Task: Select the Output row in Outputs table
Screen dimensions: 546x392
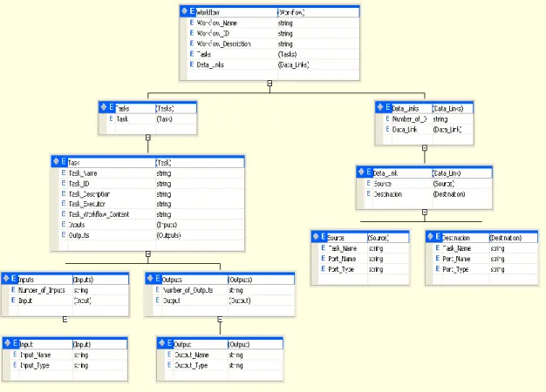Action: tap(224, 301)
